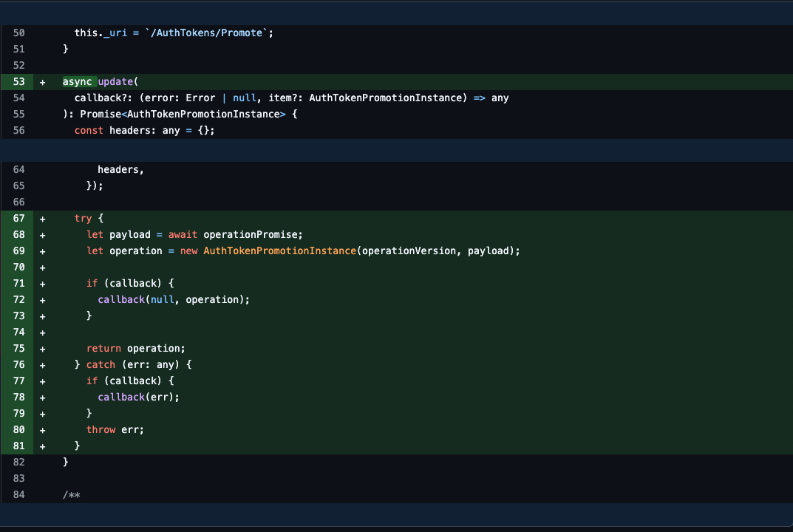Click callback(null, operation) call on line 72
The width and height of the screenshot is (793, 532).
pos(171,299)
